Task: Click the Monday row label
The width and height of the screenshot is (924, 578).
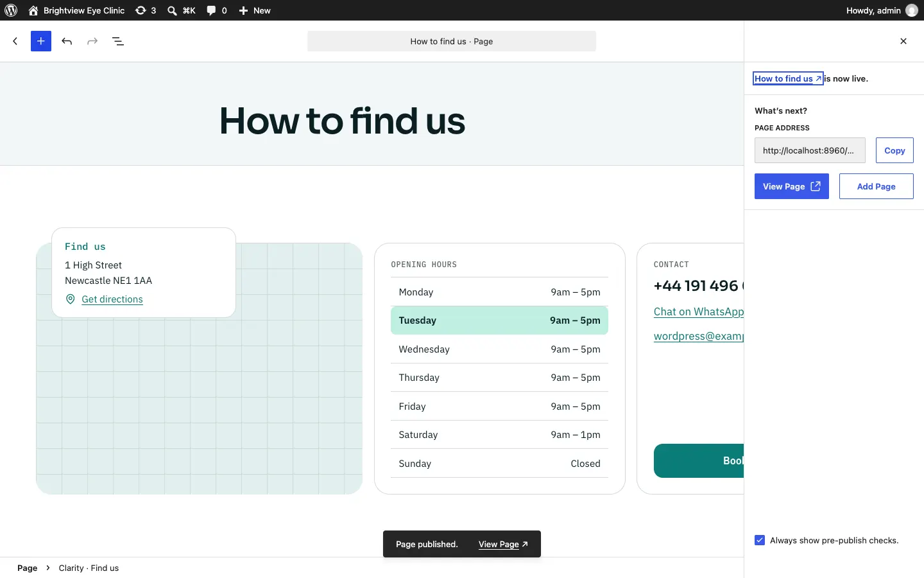Action: coord(416,292)
